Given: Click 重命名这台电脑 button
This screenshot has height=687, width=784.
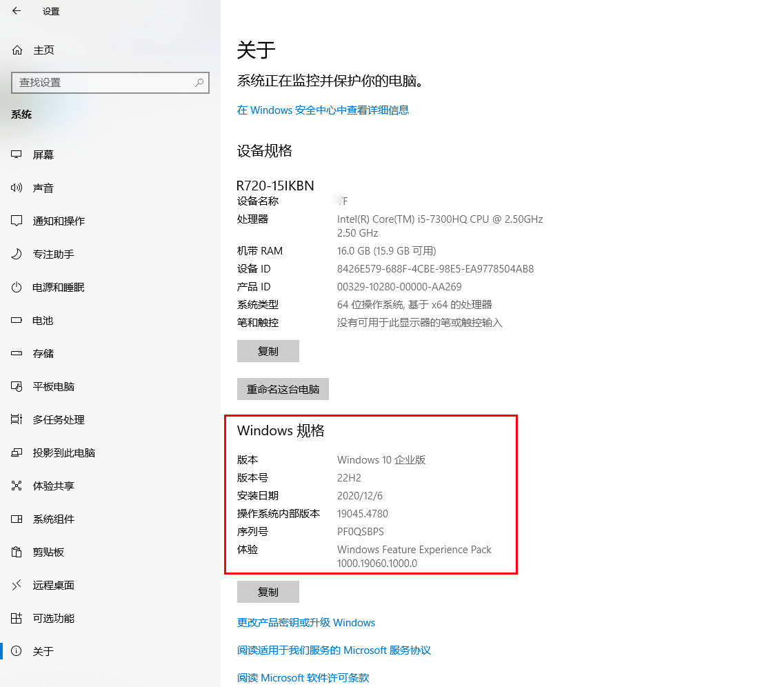Looking at the screenshot, I should (283, 389).
